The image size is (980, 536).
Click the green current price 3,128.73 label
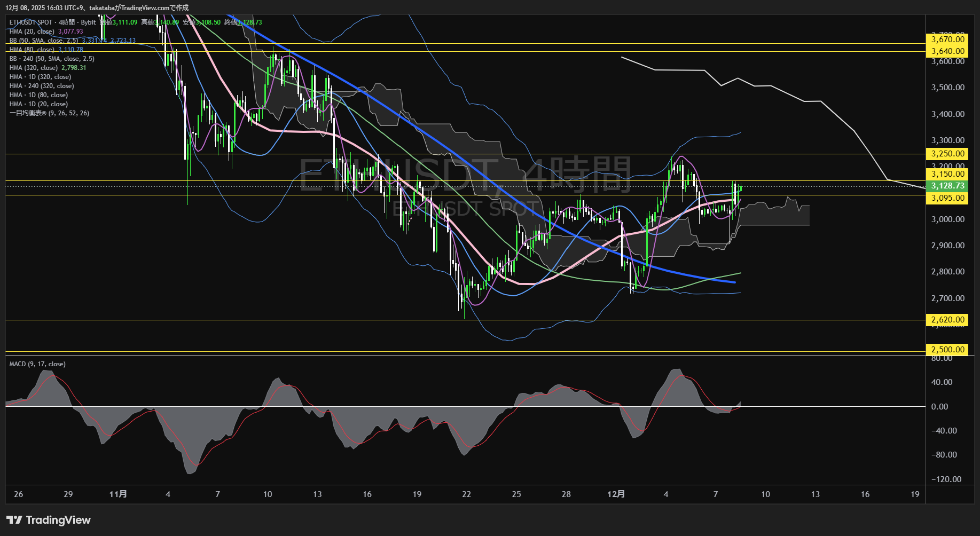click(947, 186)
